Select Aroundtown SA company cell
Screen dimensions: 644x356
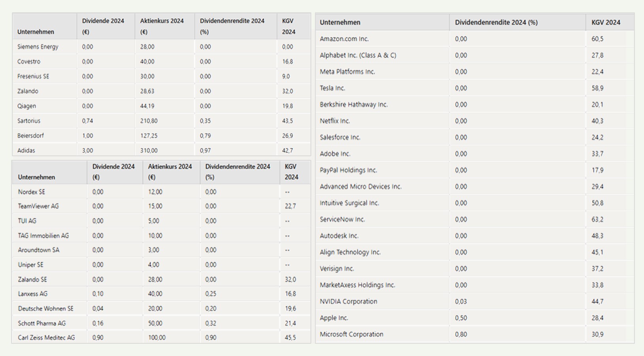coord(38,250)
